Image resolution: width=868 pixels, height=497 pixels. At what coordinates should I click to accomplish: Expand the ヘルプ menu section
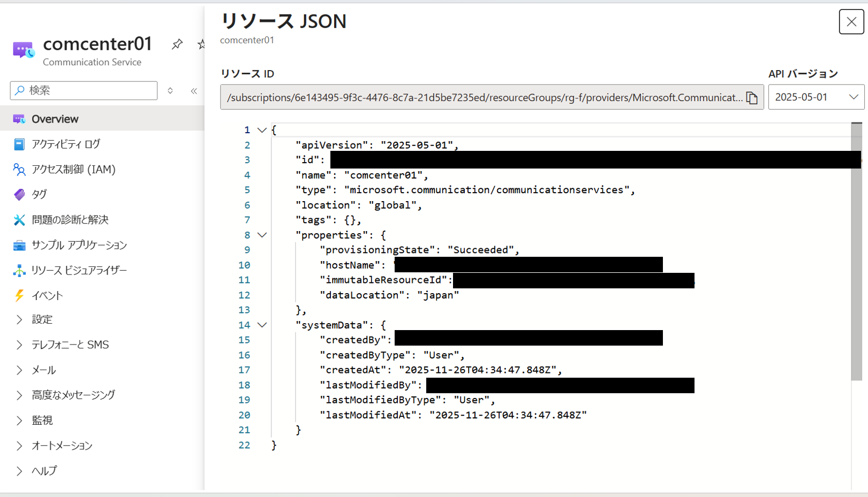tap(19, 471)
